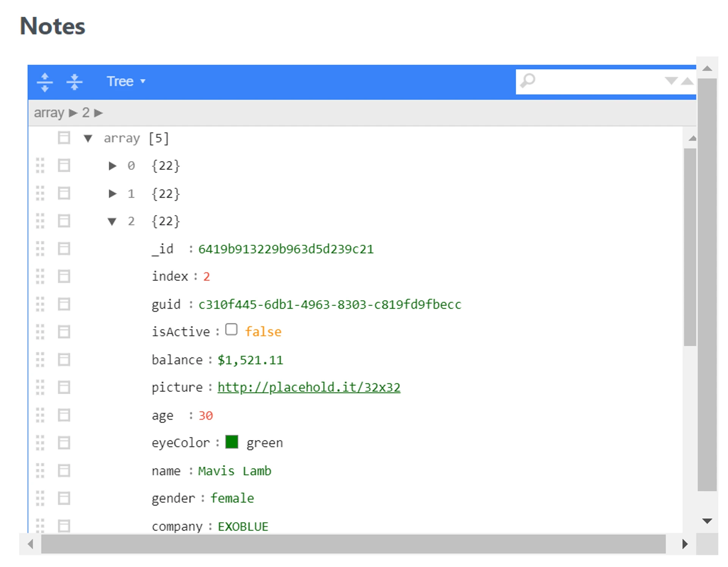Viewport: 728px width, 567px height.
Task: Open the placehold.it picture link
Action: 309,387
